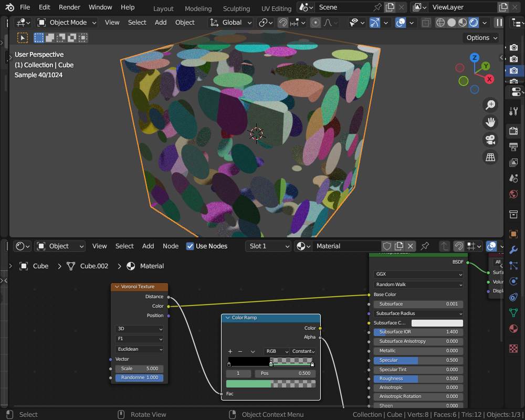
Task: Pause viewport rendering with the pause button
Action: [499, 22]
